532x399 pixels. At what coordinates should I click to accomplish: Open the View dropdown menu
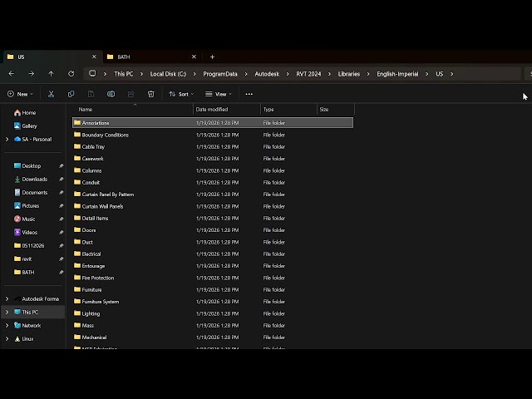coord(219,94)
